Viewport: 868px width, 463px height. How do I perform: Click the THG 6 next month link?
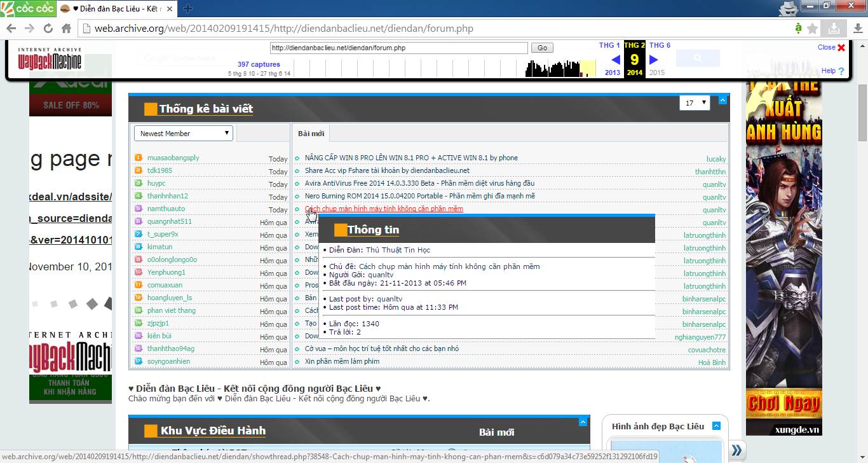(660, 45)
